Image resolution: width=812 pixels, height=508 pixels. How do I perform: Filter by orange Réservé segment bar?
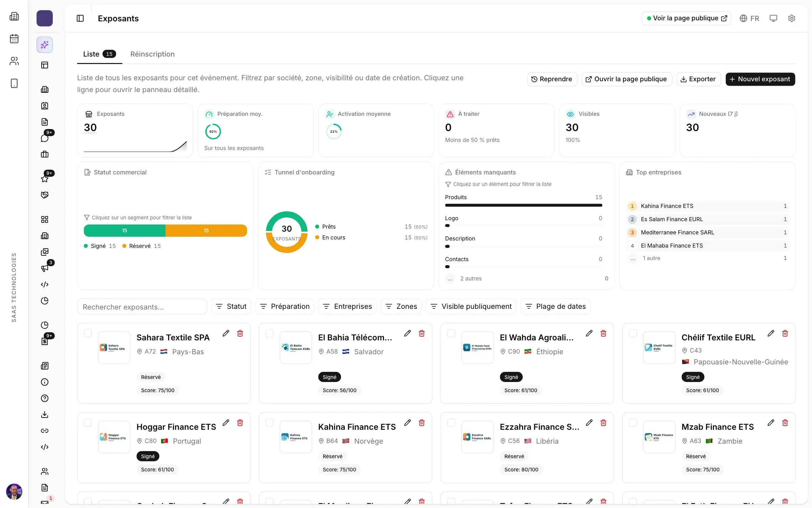click(206, 231)
